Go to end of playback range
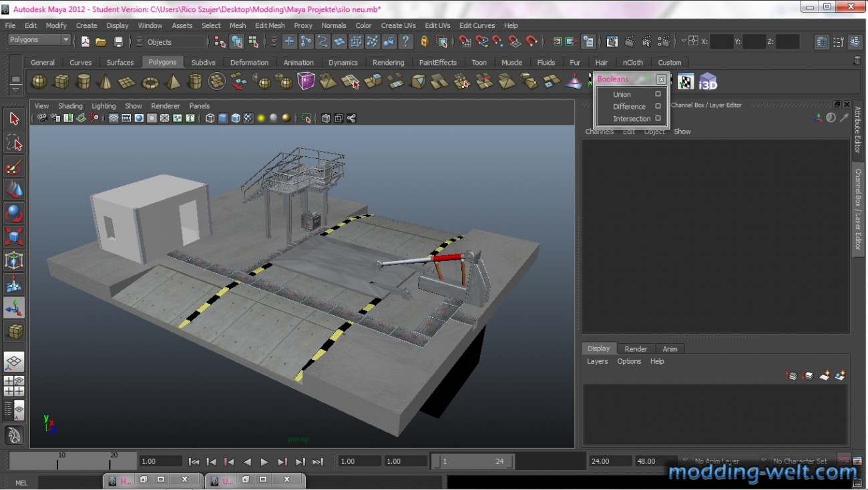This screenshot has height=490, width=868. click(318, 461)
